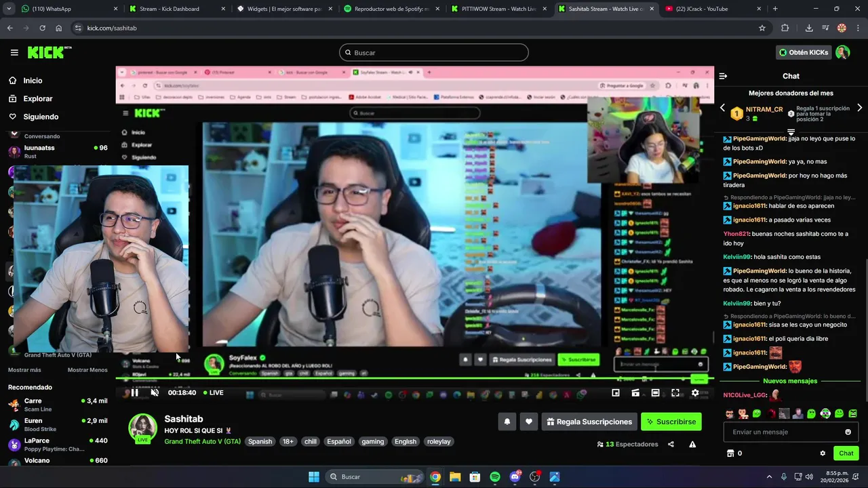Reload the page
This screenshot has height=488, width=868.
[42, 28]
